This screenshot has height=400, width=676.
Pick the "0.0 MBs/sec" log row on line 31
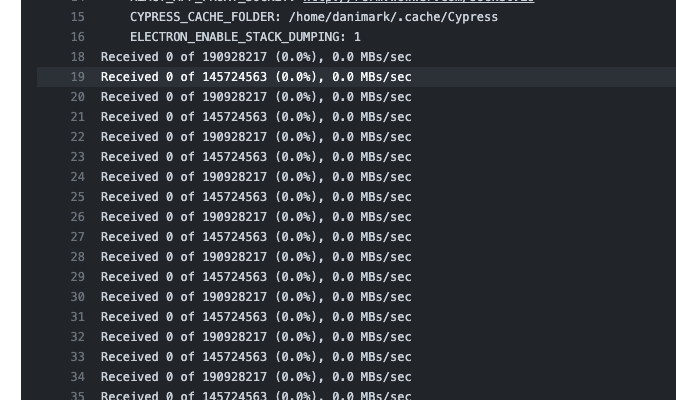[256, 317]
